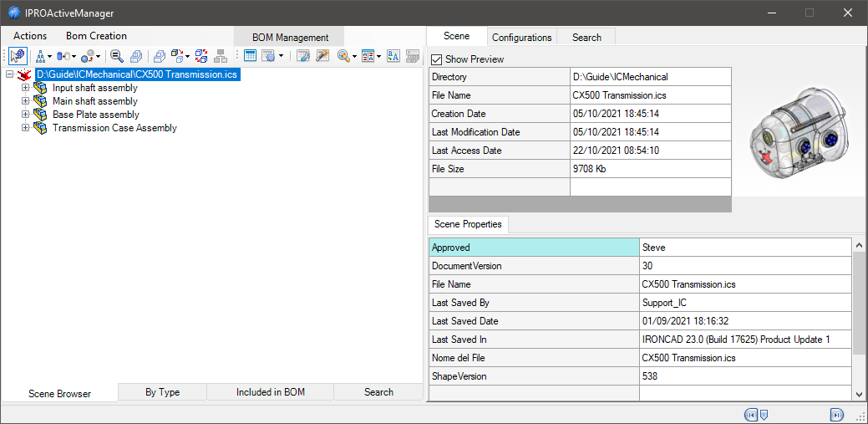Switch to the By Type bottom tab
Screen dimensions: 868x424
(x=162, y=392)
